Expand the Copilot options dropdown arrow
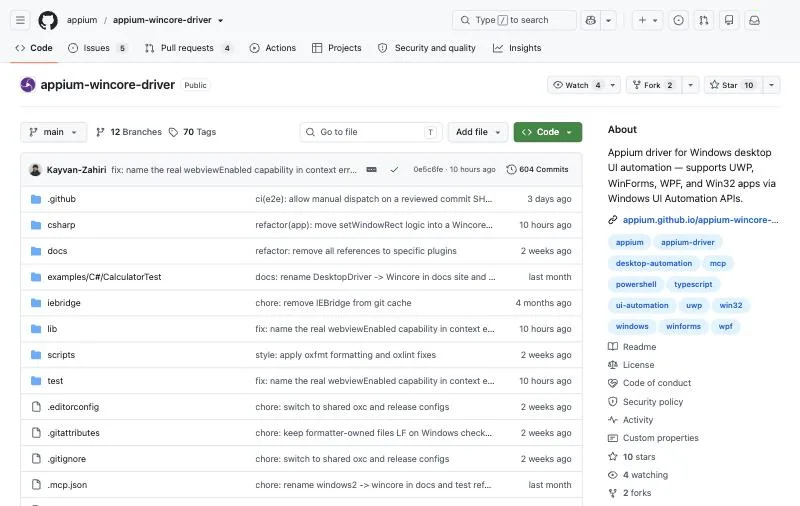Viewport: 800px width, 506px height. click(609, 20)
